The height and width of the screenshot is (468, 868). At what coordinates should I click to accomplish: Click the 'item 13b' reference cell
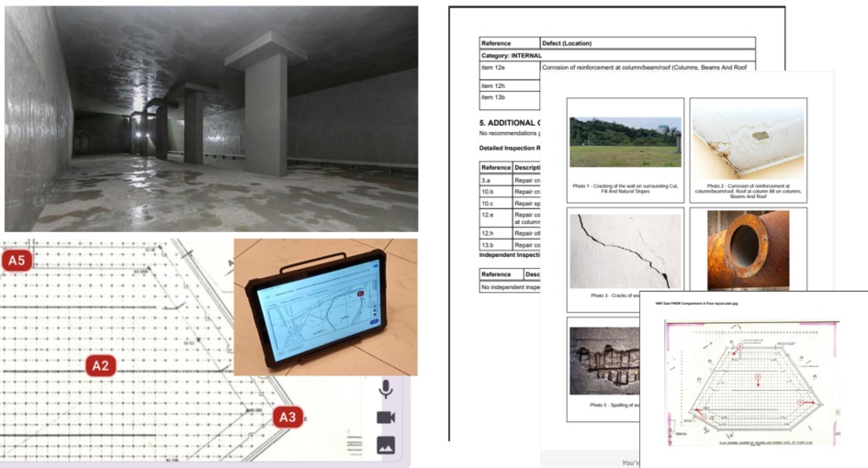509,100
